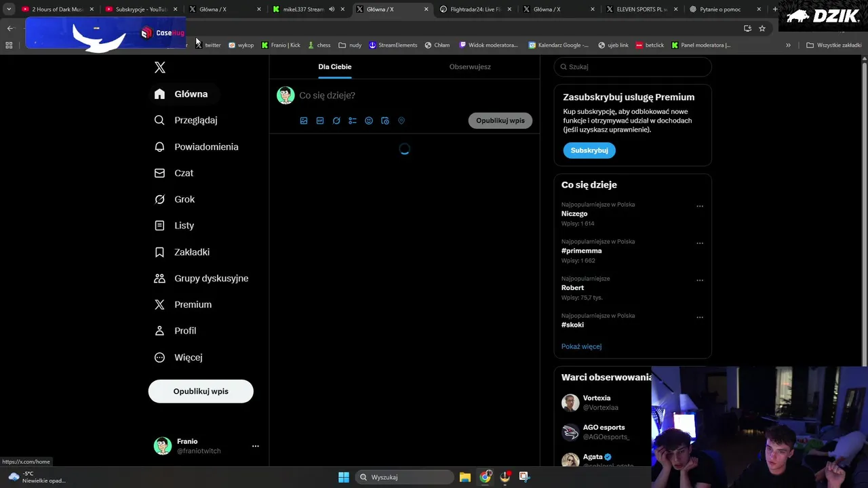Open account menu dots next to Franio
868x488 pixels.
[256, 446]
